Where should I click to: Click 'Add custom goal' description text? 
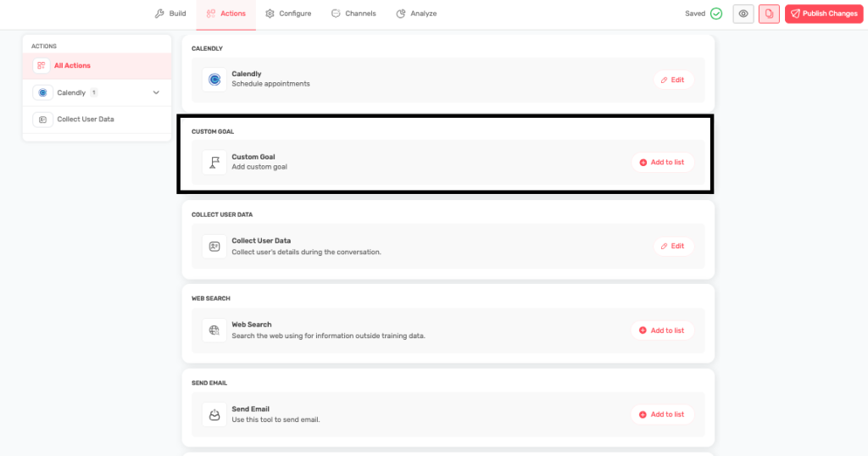coord(259,167)
